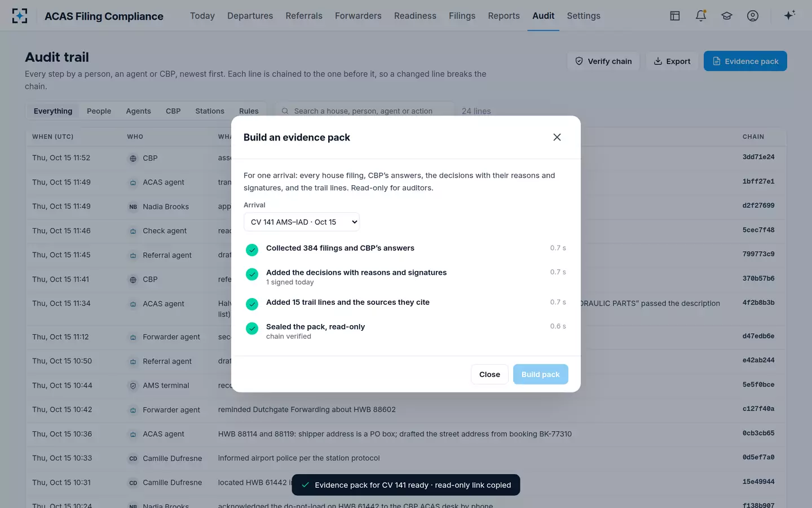Screen dimensions: 812x508
Task: Show only CBP lines
Action: tap(173, 111)
